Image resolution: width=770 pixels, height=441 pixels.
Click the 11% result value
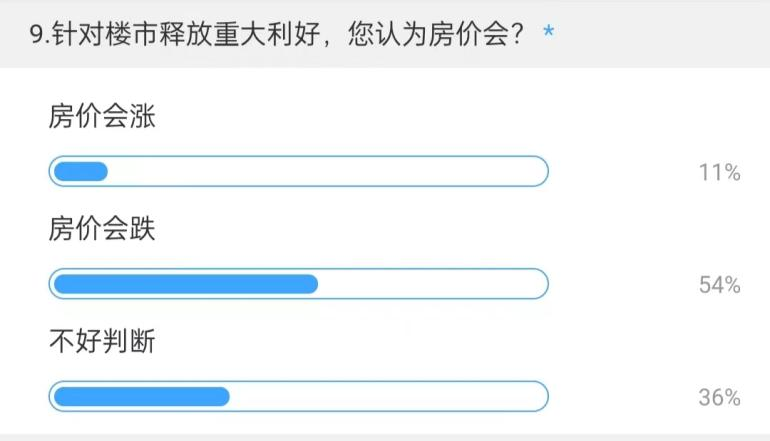tap(719, 173)
